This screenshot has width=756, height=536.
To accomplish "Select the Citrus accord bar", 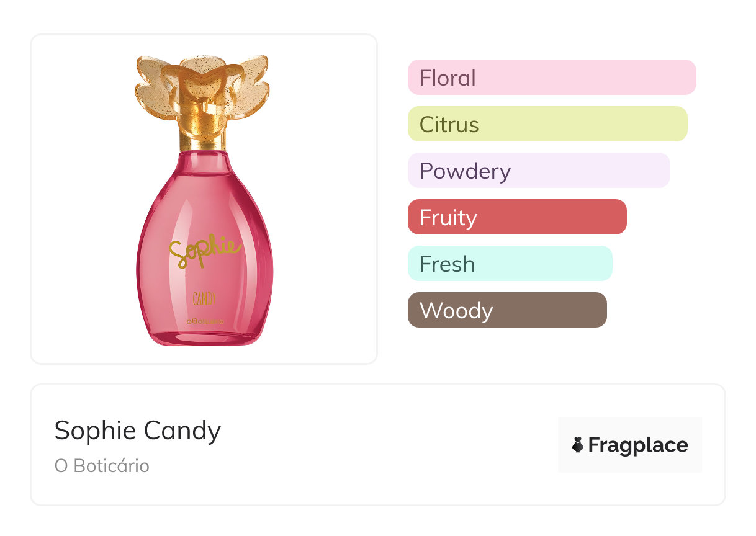I will tap(547, 124).
